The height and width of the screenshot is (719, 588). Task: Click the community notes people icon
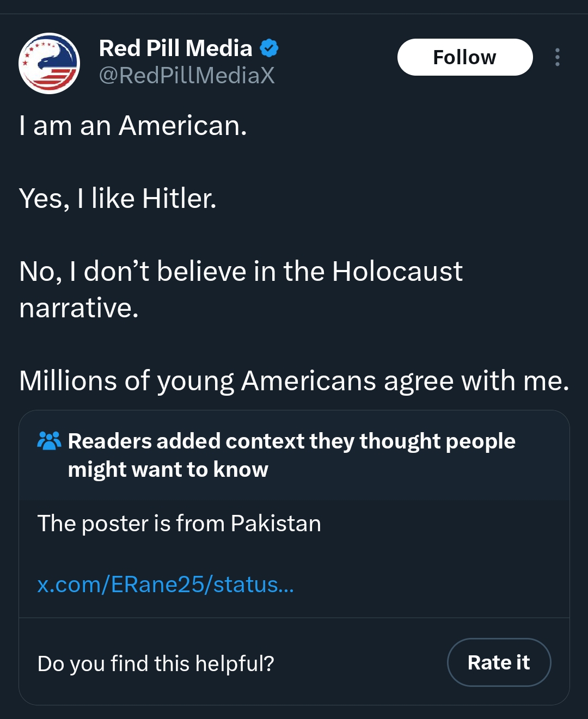tap(49, 441)
